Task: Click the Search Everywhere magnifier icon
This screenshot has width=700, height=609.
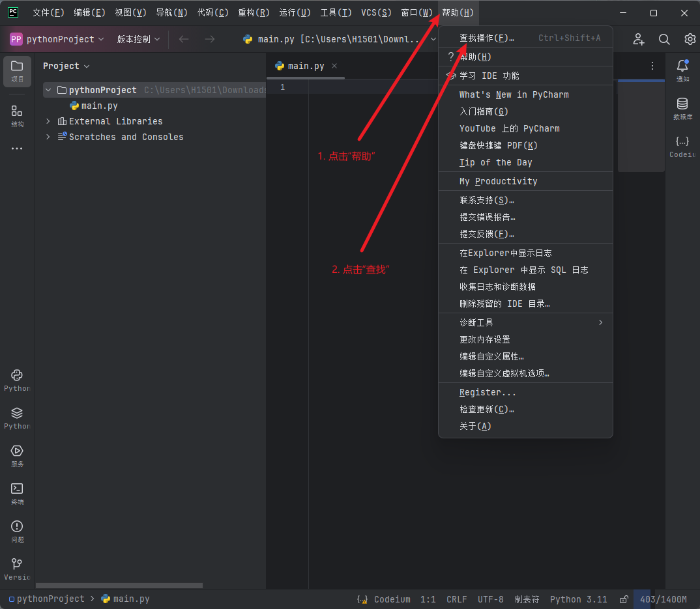Action: tap(664, 39)
